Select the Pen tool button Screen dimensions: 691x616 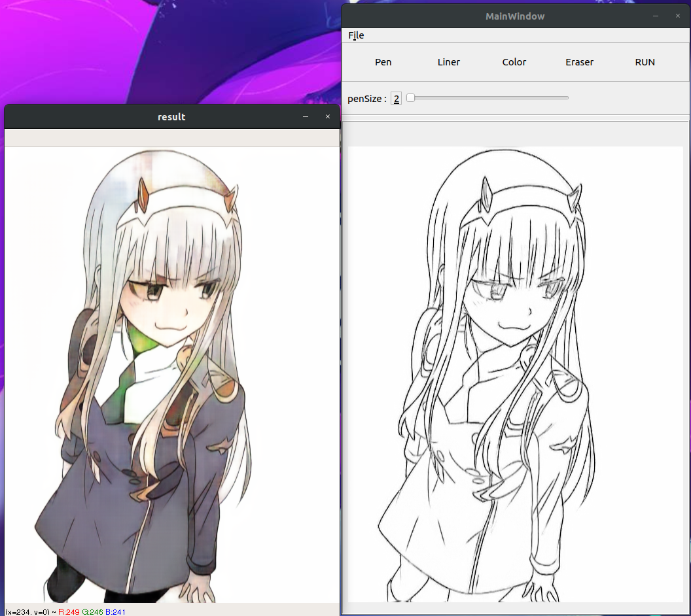[x=383, y=62]
